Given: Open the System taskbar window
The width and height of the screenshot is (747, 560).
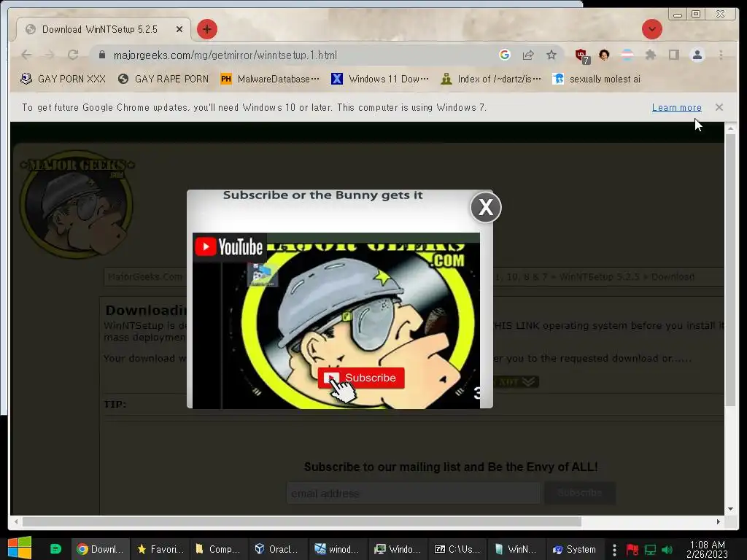Looking at the screenshot, I should click(x=575, y=549).
